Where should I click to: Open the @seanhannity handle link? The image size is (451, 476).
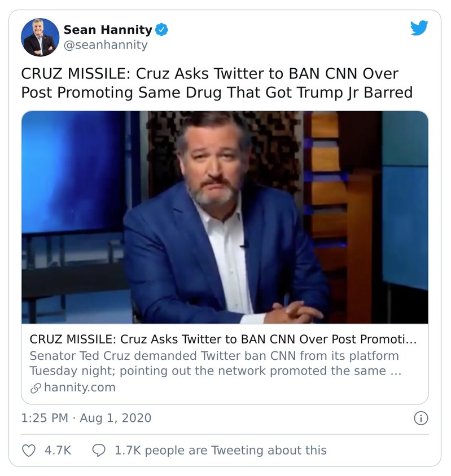coord(105,46)
